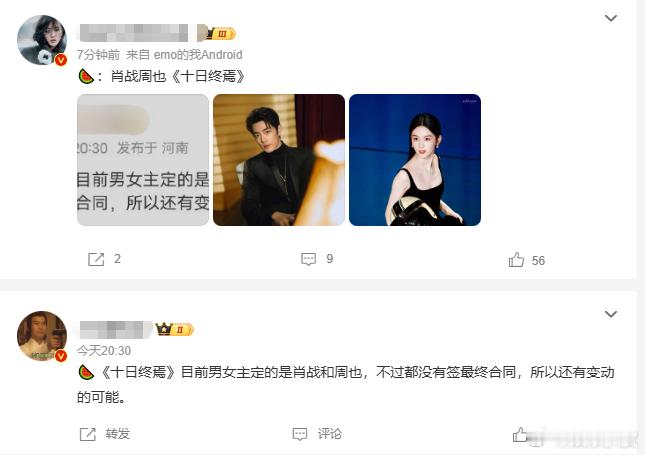
Task: Open the second poster's avatar profile
Action: coord(42,336)
